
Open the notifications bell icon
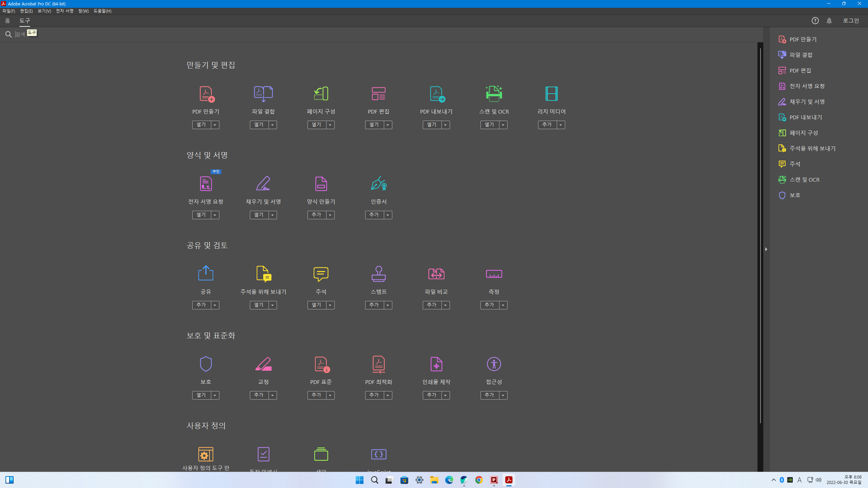tap(829, 21)
